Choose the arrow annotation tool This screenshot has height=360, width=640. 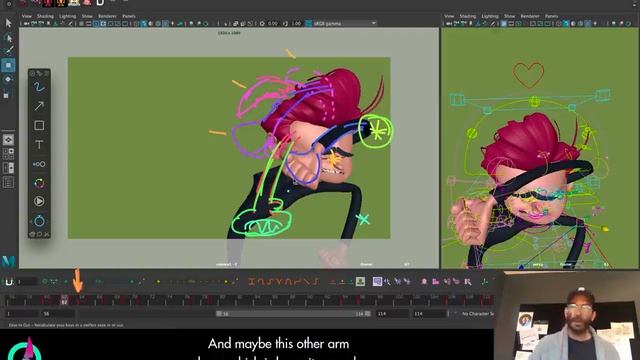(x=39, y=106)
